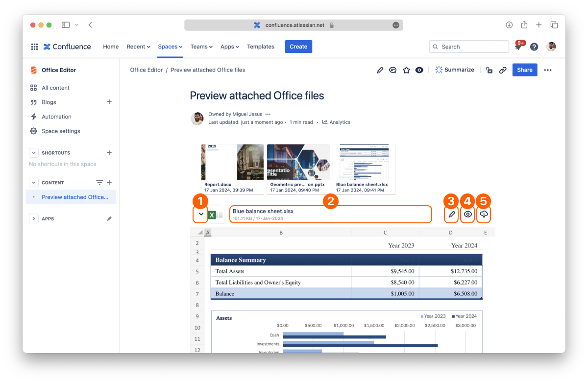The width and height of the screenshot is (588, 382).
Task: Open the user profile avatar
Action: 551,47
